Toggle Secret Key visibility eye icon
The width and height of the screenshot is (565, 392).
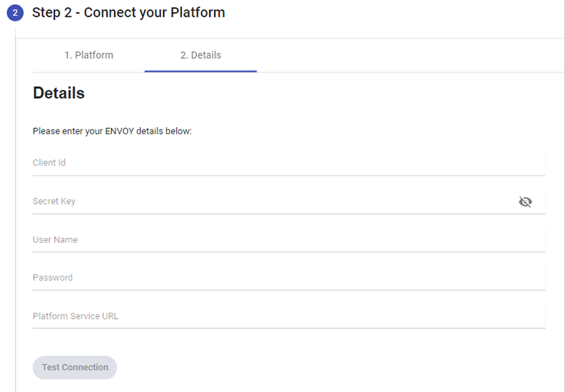(525, 201)
